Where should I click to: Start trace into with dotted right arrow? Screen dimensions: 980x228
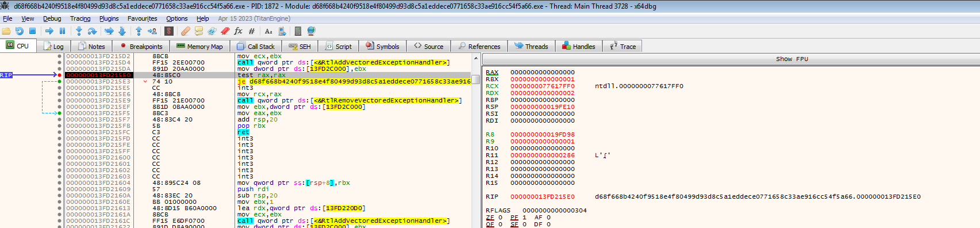click(109, 31)
